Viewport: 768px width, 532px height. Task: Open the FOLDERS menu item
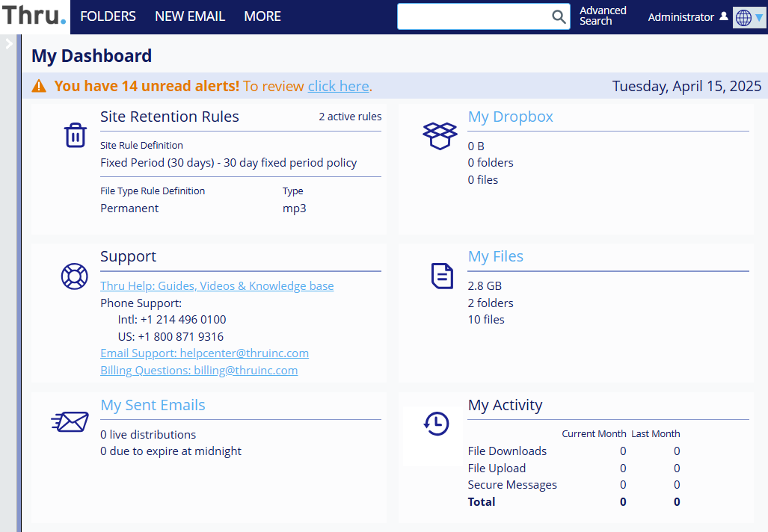tap(108, 16)
